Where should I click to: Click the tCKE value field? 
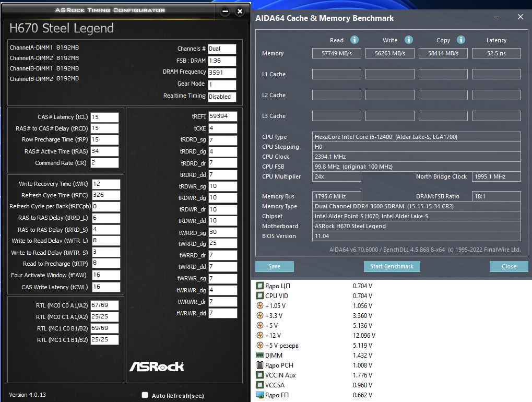(222, 128)
